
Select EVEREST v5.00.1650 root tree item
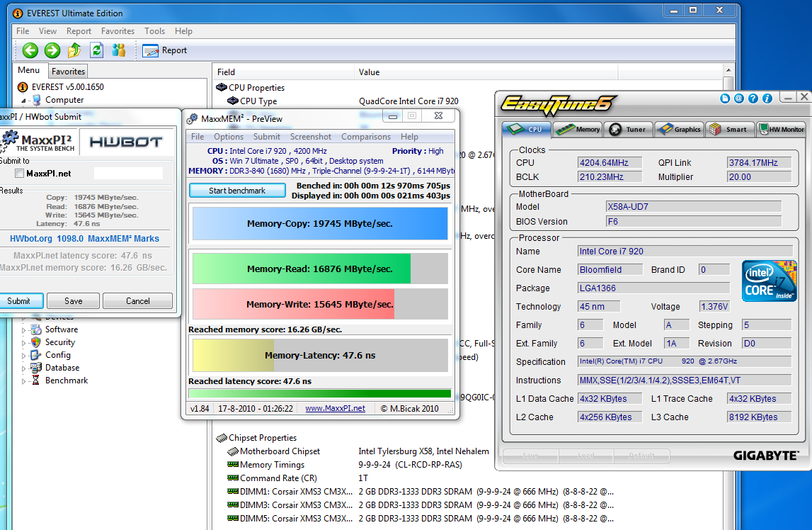tap(67, 87)
